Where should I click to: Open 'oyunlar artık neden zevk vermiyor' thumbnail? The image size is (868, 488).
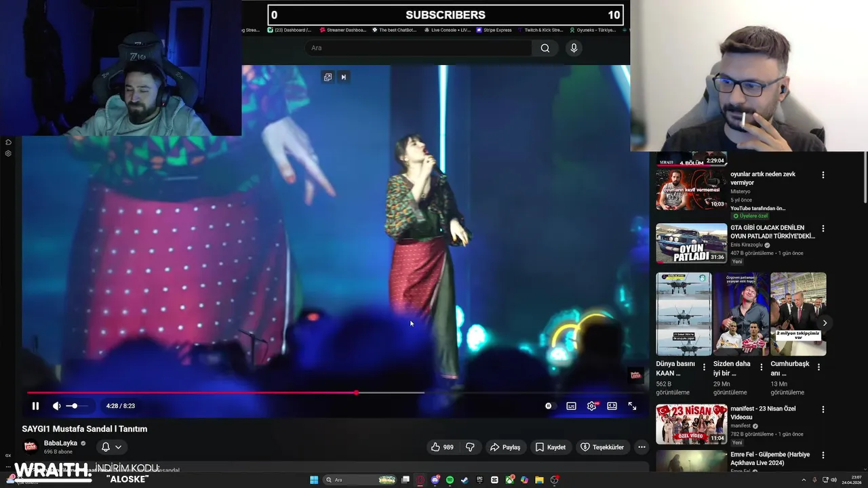click(x=691, y=189)
